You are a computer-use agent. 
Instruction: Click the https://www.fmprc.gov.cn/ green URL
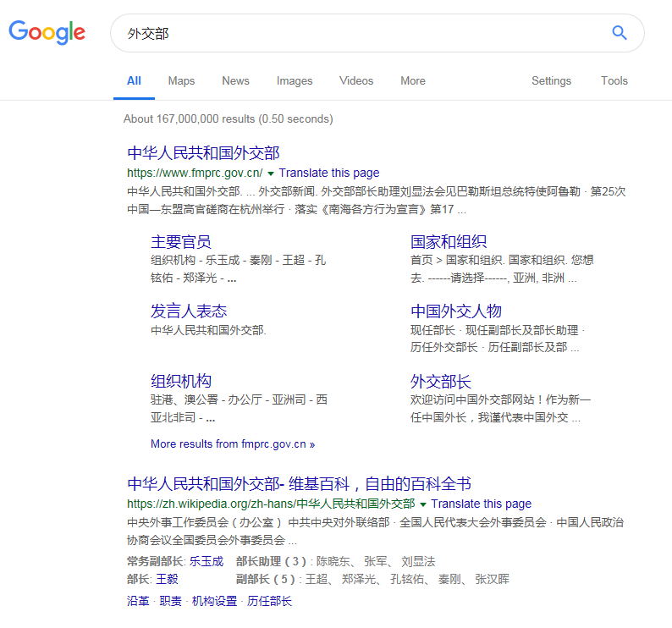pyautogui.click(x=195, y=173)
